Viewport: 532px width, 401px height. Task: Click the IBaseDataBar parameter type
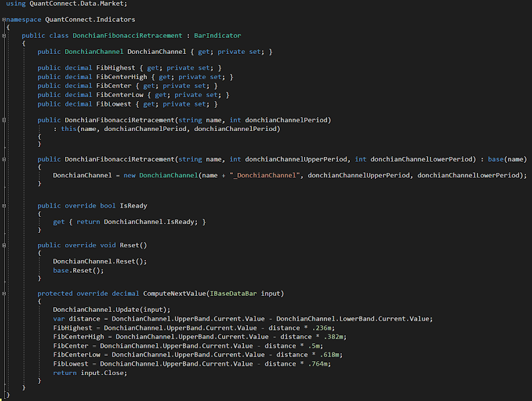[233, 294]
